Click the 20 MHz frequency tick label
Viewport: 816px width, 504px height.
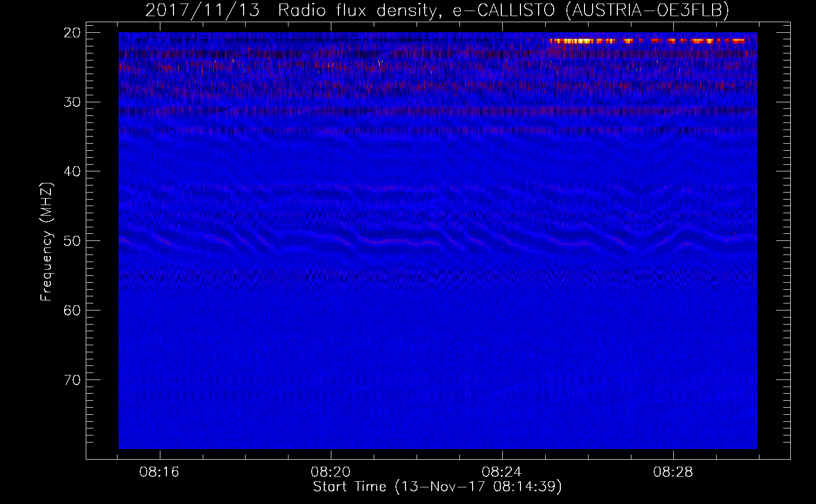coord(73,33)
